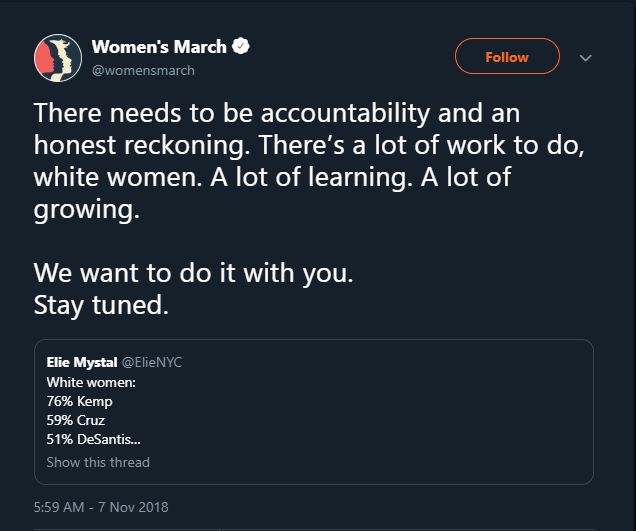
Task: Open the Women's March display name link
Action: [160, 46]
